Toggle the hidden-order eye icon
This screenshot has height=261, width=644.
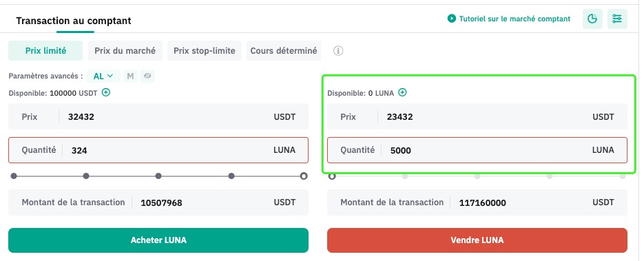tap(147, 76)
